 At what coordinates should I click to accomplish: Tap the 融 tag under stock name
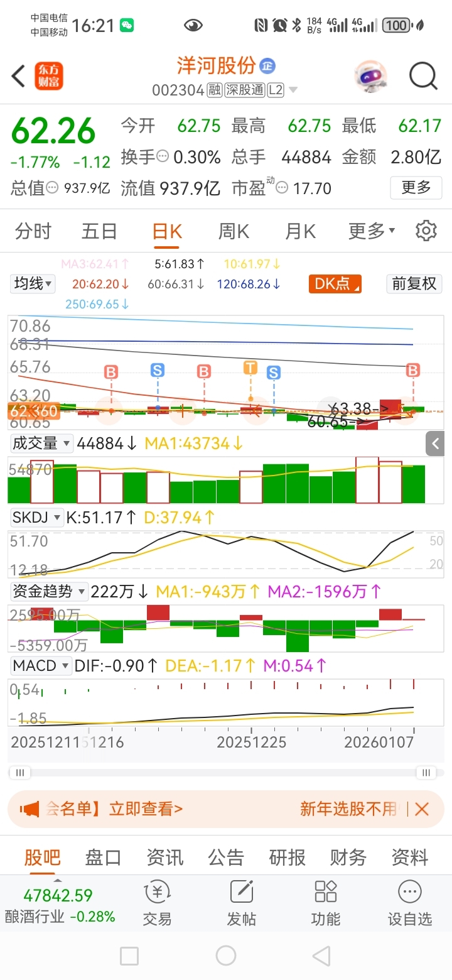click(x=215, y=90)
